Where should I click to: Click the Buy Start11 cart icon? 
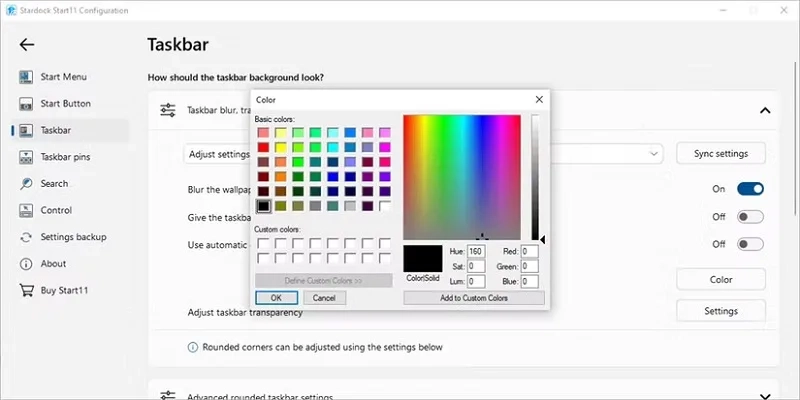point(26,291)
